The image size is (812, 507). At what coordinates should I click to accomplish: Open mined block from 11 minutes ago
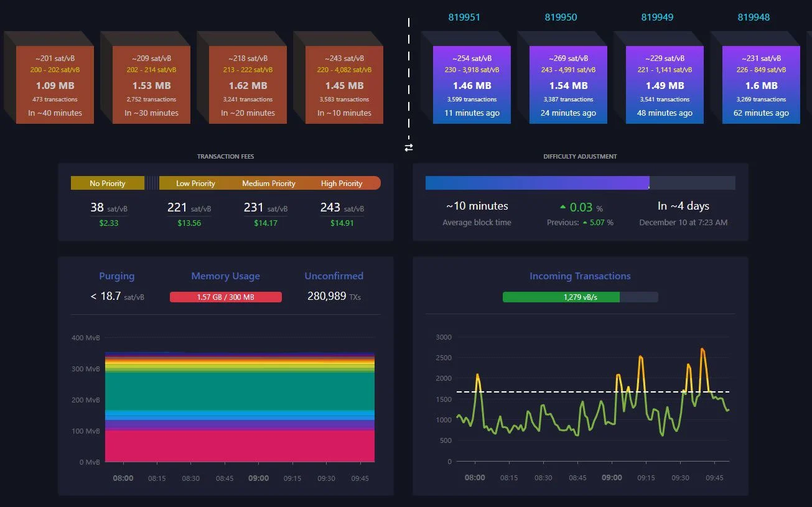click(471, 85)
